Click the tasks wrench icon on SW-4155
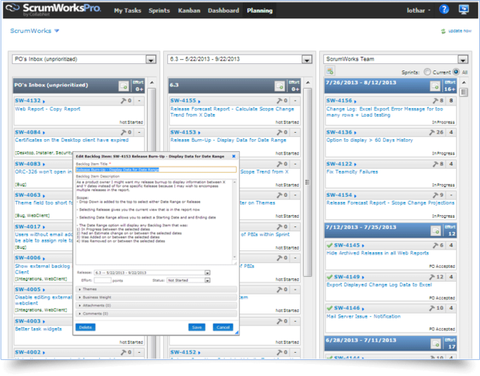This screenshot has height=376, width=480. (x=280, y=100)
